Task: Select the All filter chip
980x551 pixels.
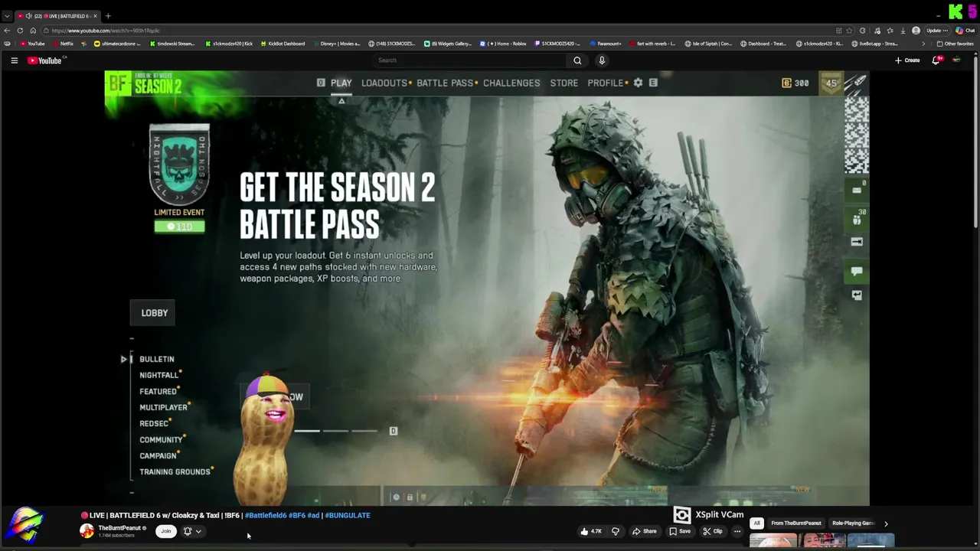Action: tap(756, 523)
